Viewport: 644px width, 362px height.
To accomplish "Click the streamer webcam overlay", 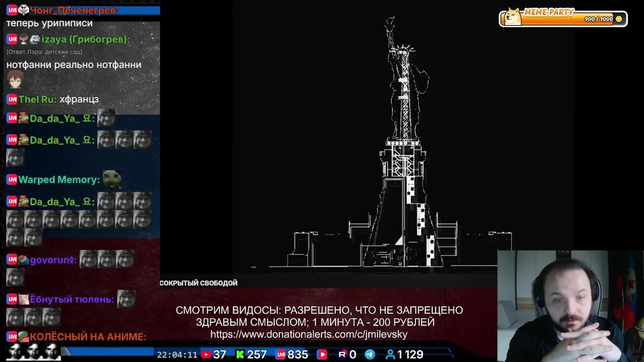I will 571,306.
